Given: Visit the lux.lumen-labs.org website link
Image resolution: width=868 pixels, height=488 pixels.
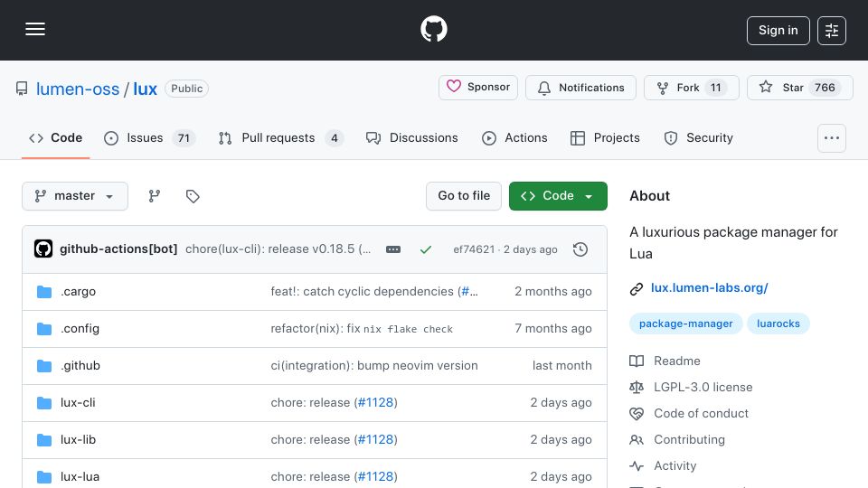Looking at the screenshot, I should point(709,287).
